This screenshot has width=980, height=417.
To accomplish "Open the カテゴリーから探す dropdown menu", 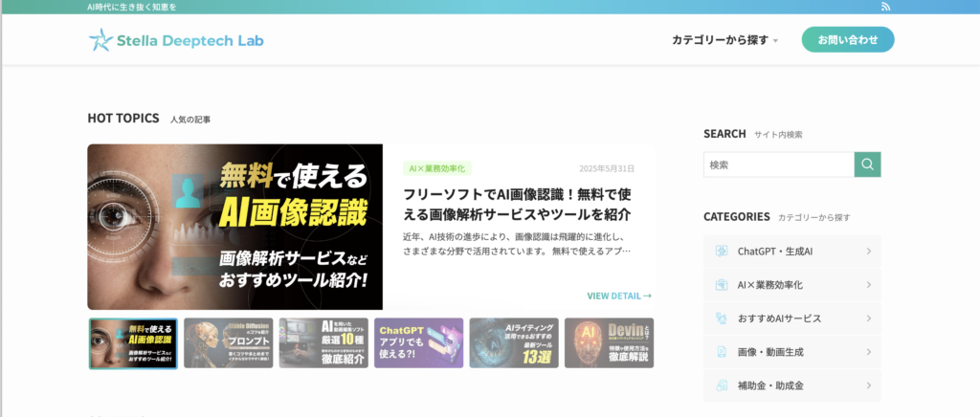I will tap(724, 40).
